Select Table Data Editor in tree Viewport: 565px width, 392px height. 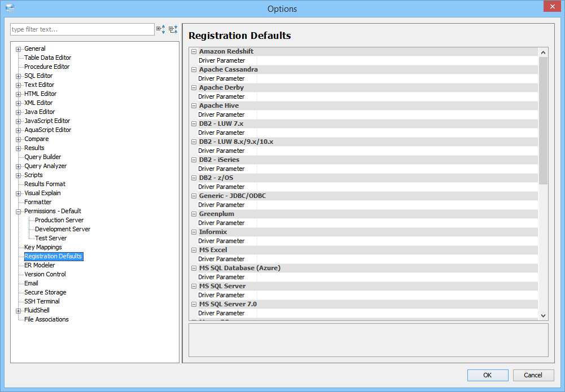47,58
